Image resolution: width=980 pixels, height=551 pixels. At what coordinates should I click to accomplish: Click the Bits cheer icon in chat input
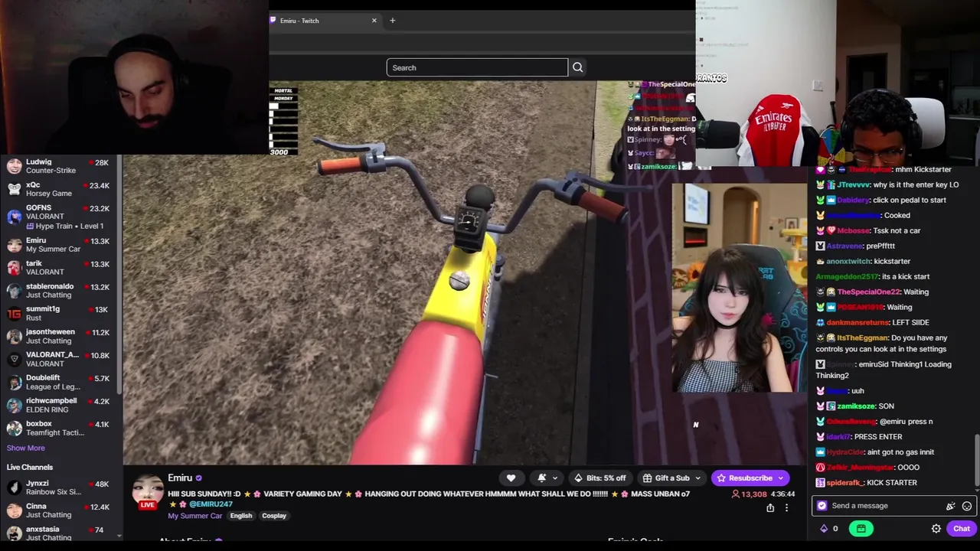(951, 506)
